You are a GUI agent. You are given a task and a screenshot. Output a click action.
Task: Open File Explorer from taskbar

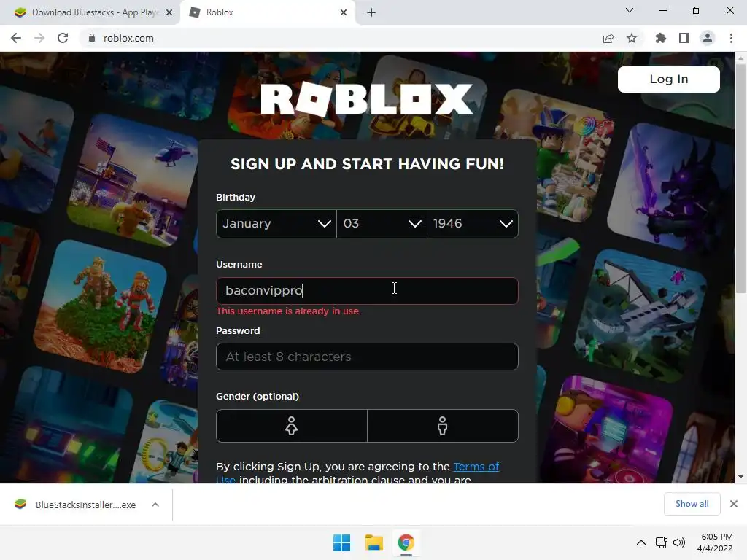coord(374,542)
